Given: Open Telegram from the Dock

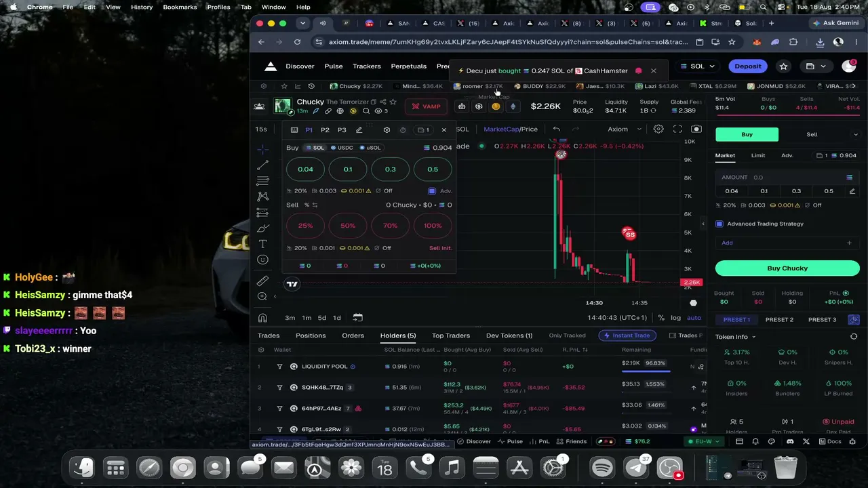Looking at the screenshot, I should coord(636,468).
